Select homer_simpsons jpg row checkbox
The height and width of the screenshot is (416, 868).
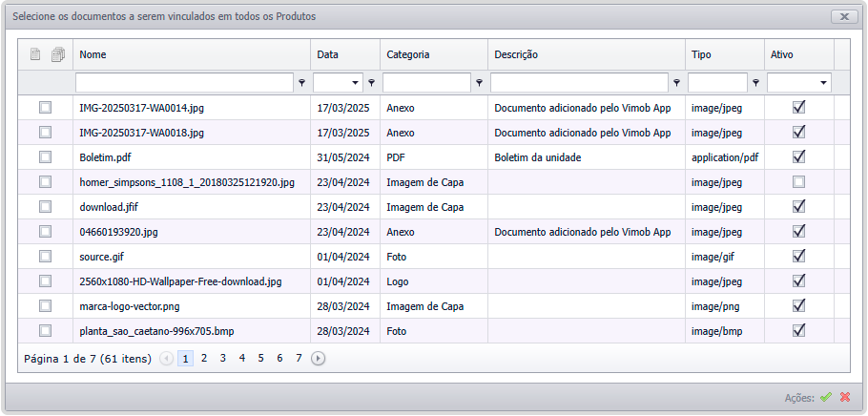tap(45, 181)
